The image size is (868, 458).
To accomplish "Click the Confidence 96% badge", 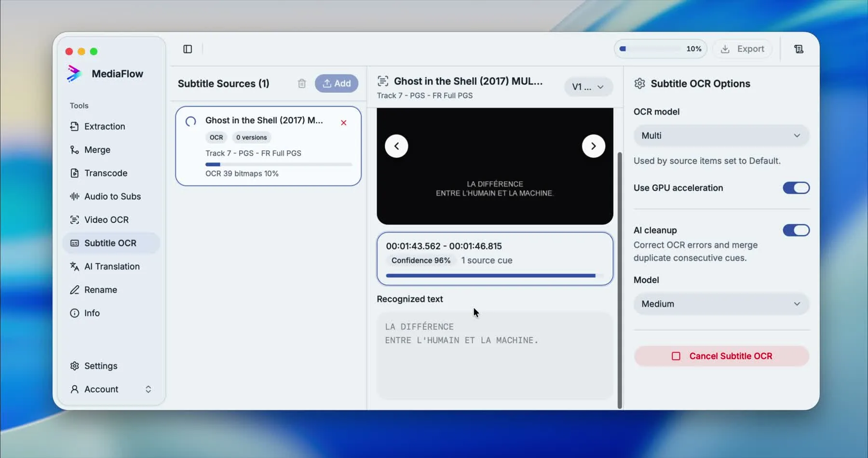I will [421, 260].
